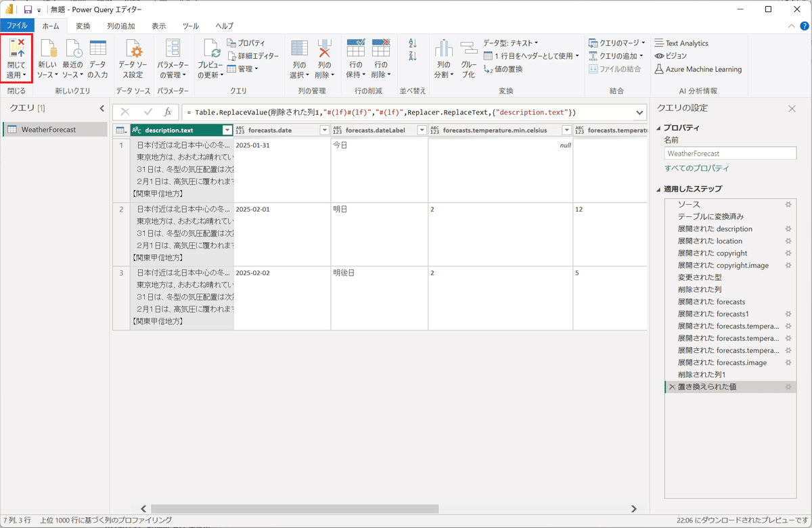Cancel formula edit with the X icon
Viewport: 812px width, 528px height.
tap(125, 112)
